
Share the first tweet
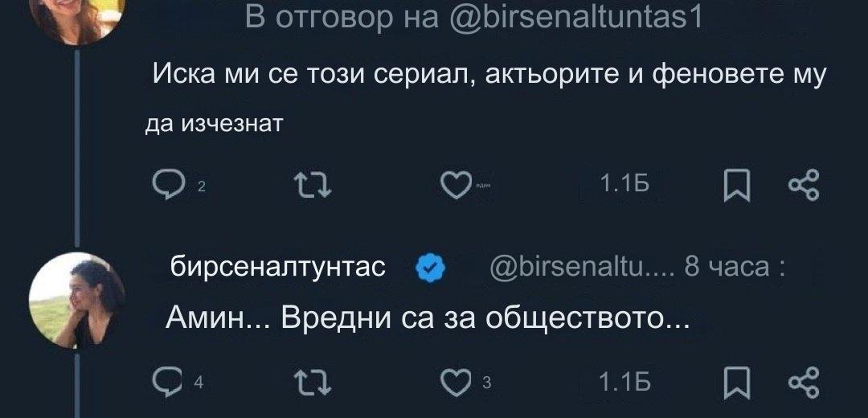803,186
